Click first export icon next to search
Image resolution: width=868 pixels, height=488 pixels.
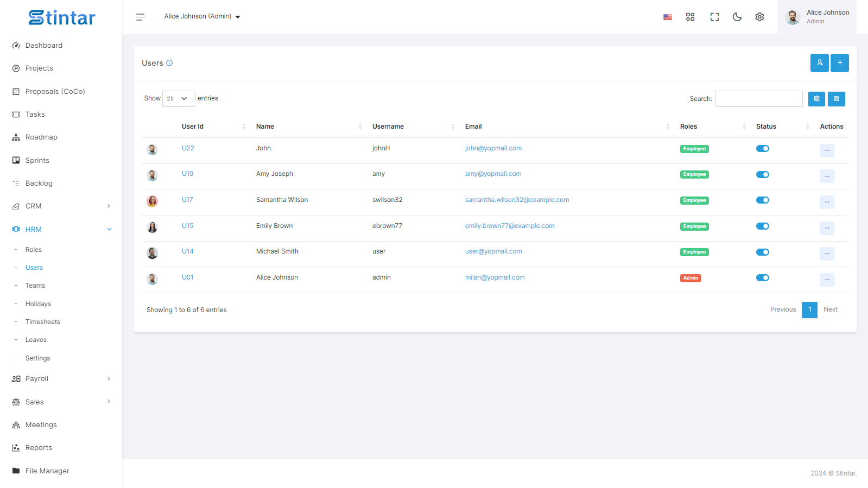816,99
